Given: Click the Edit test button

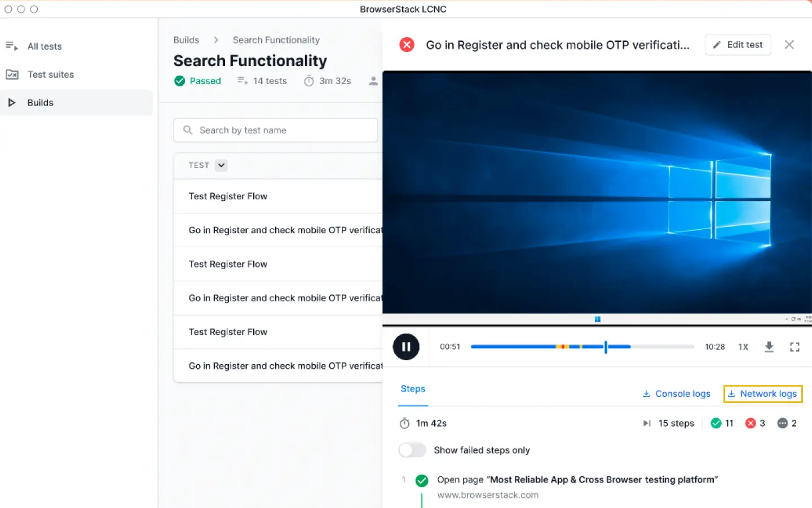Looking at the screenshot, I should (x=738, y=45).
